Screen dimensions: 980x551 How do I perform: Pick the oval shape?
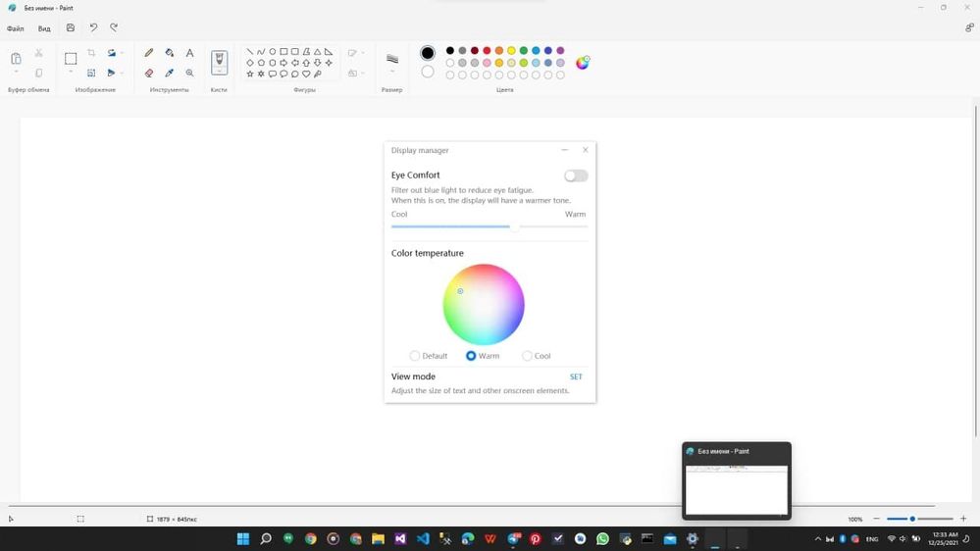pos(273,52)
